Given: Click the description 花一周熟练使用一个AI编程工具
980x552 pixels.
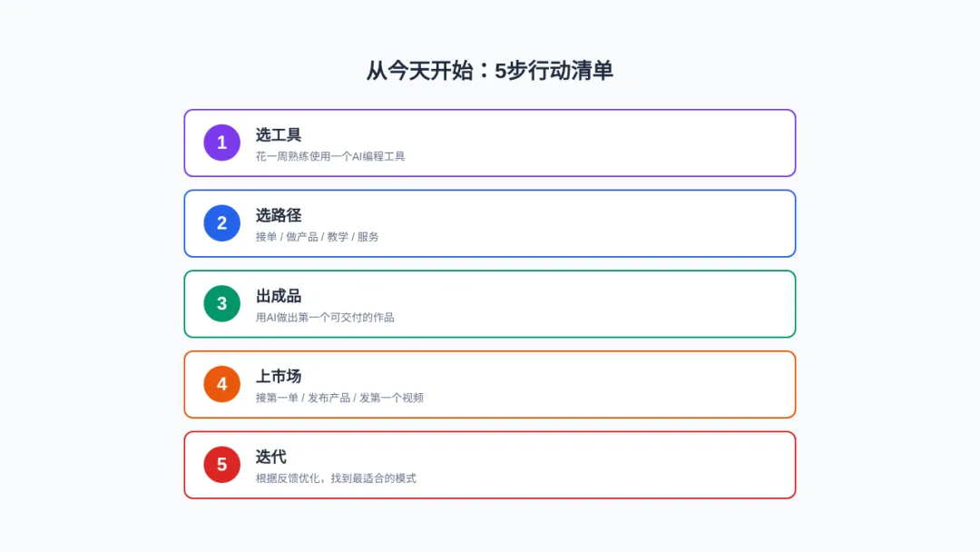Looking at the screenshot, I should [x=330, y=156].
